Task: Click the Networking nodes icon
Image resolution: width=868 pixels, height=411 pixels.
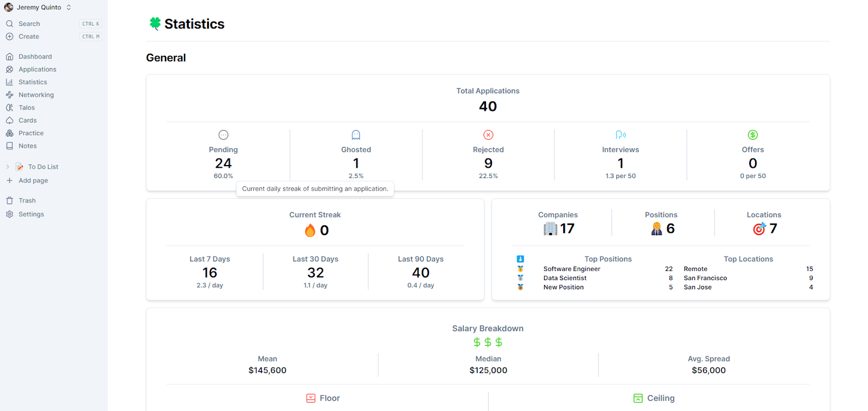Action: 10,95
